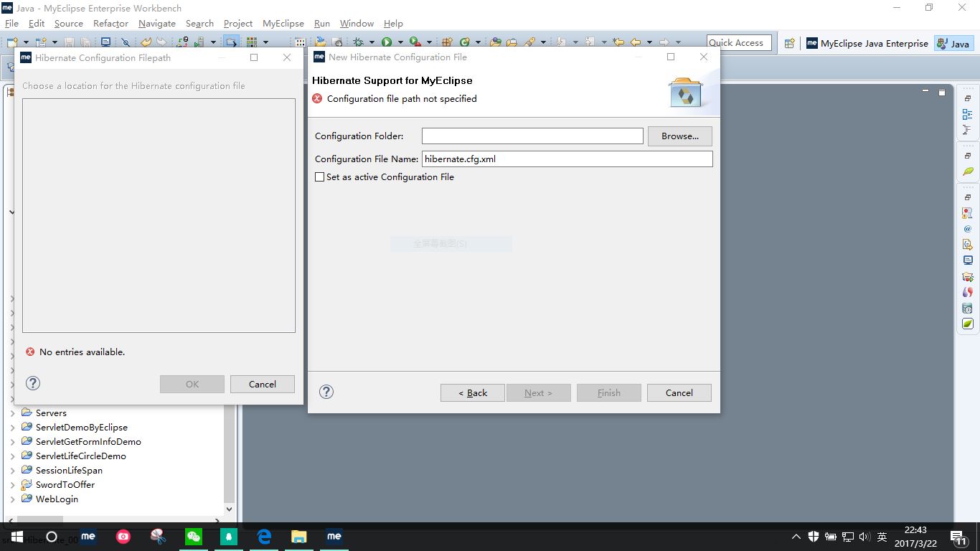The width and height of the screenshot is (980, 551).
Task: Click the Browse... button
Action: 680,136
